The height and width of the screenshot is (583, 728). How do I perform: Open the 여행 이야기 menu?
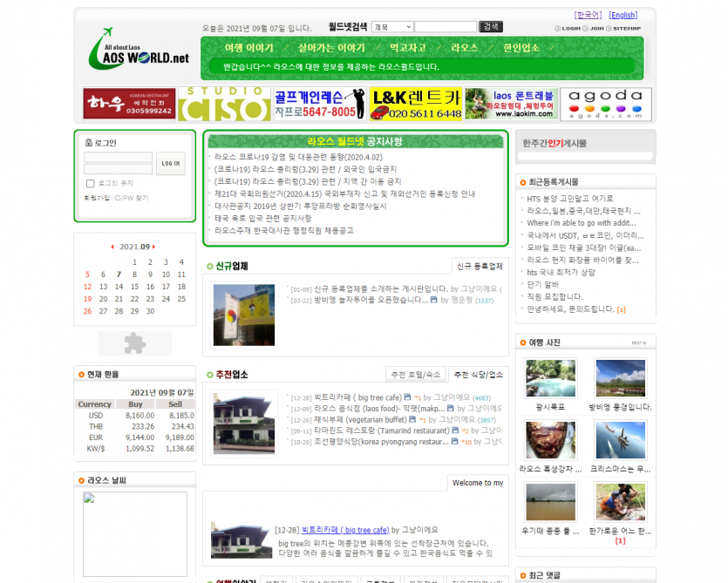click(x=248, y=47)
